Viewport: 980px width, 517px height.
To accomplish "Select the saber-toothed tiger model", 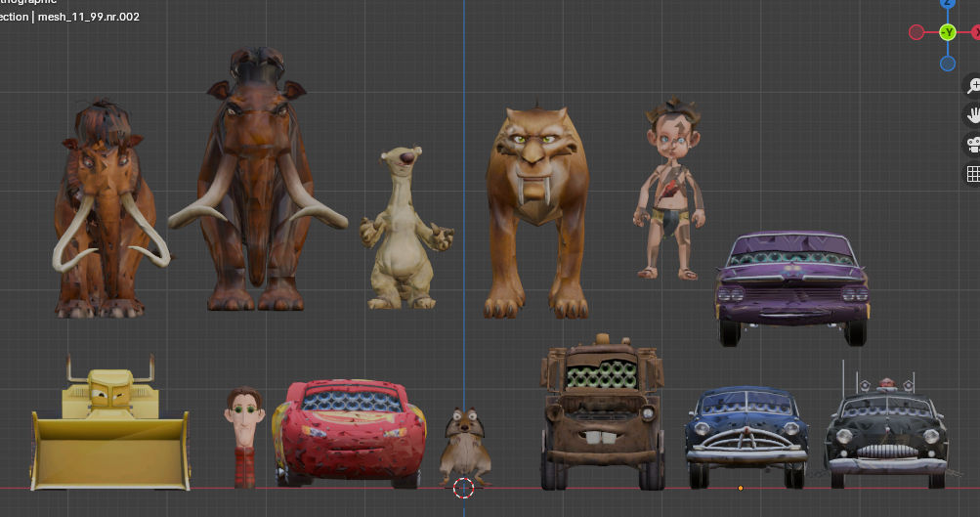I will (x=536, y=211).
